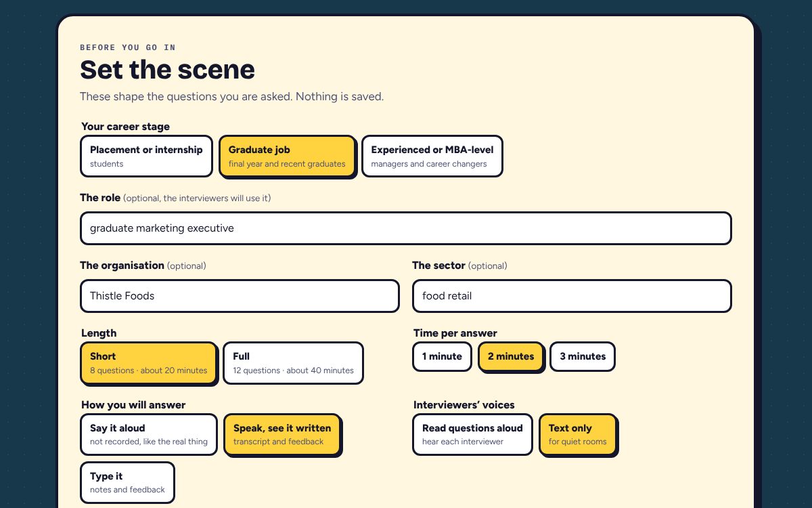Click the Set the scene heading
812x508 pixels.
167,70
